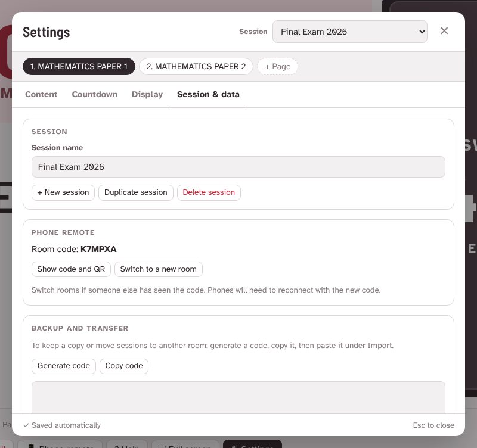Switch to the Content tab

pos(41,94)
